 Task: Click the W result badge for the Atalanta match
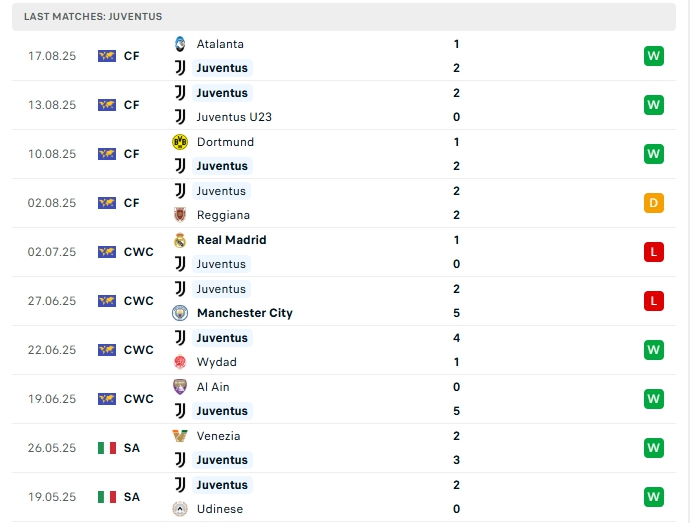pos(654,56)
